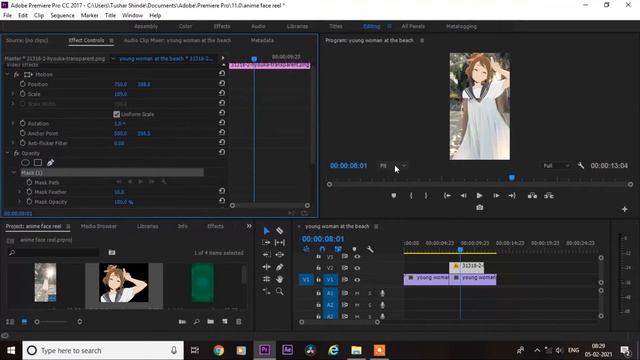Add marker in program monitor

[x=393, y=196]
